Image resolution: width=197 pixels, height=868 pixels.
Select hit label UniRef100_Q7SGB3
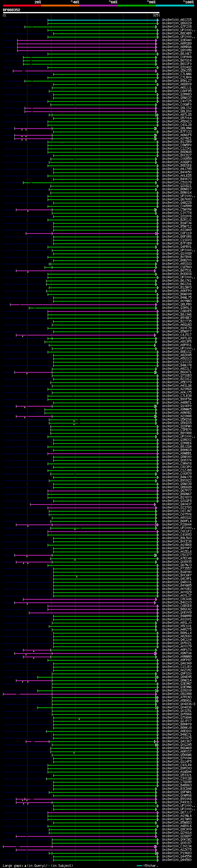pyautogui.click(x=176, y=376)
